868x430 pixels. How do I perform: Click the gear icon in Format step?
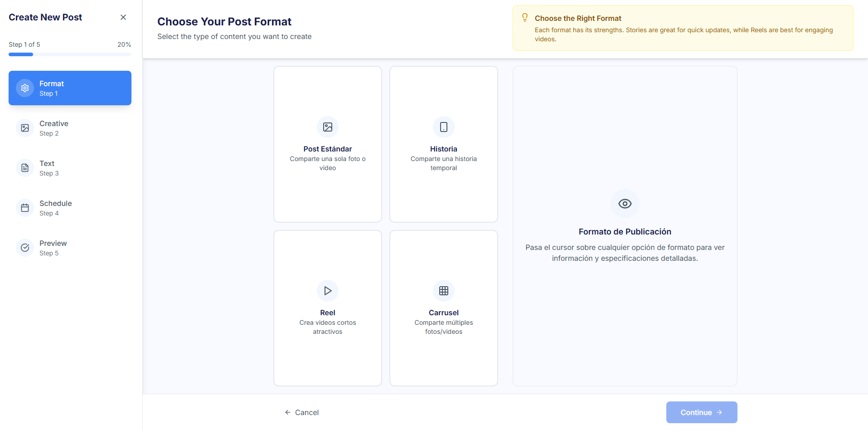[x=25, y=88]
